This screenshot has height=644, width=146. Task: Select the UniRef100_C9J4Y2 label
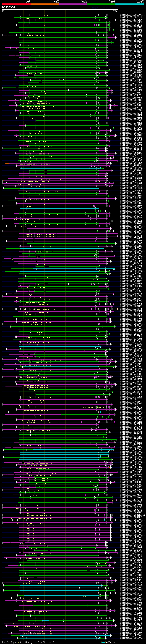(x=131, y=108)
